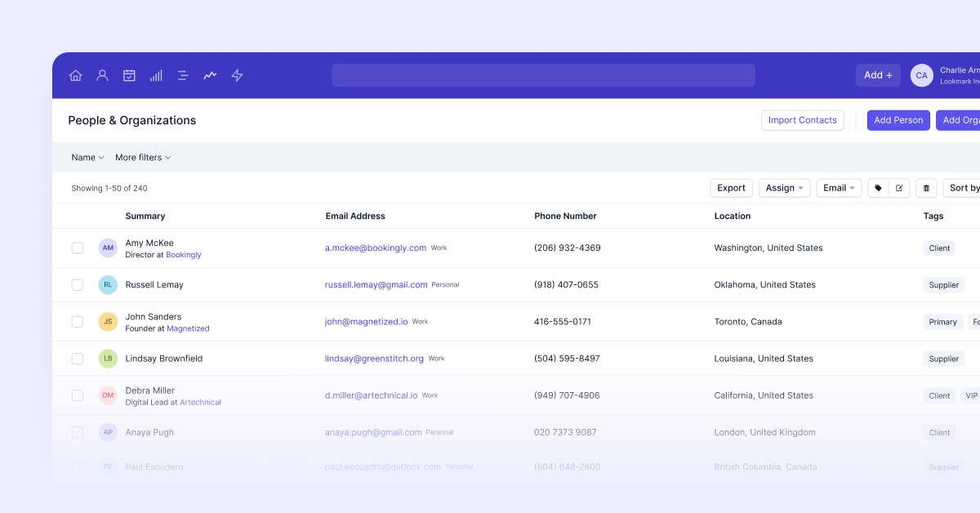The height and width of the screenshot is (513, 980).
Task: Open the trending activity graph icon
Action: [209, 75]
